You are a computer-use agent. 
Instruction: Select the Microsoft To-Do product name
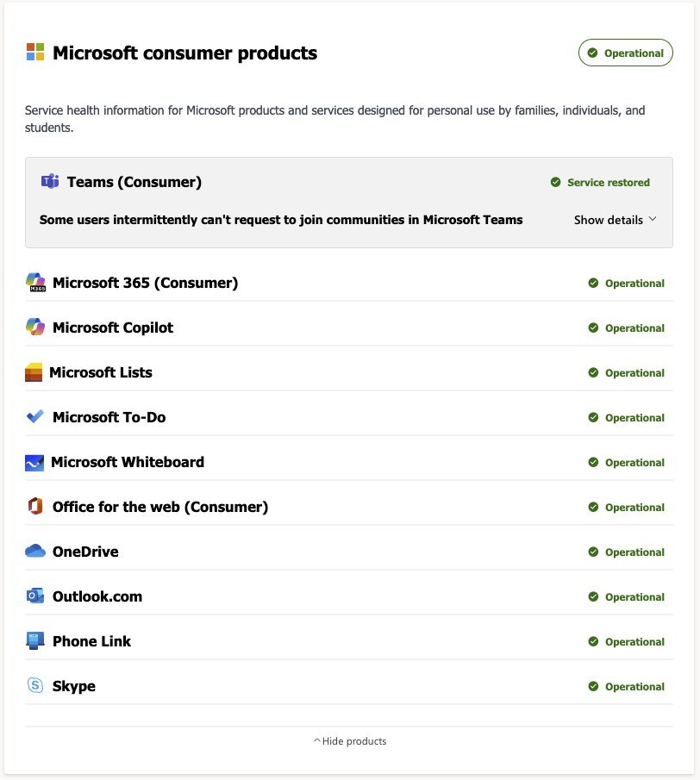(x=109, y=417)
